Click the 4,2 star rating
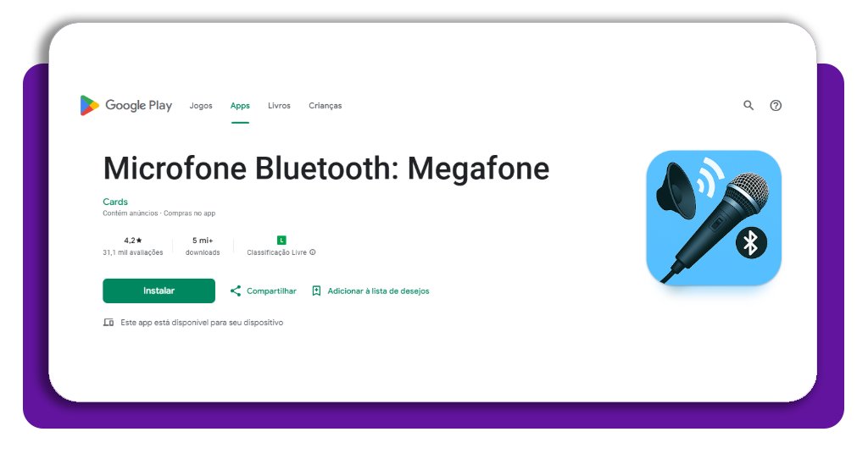868x454 pixels. (x=133, y=241)
